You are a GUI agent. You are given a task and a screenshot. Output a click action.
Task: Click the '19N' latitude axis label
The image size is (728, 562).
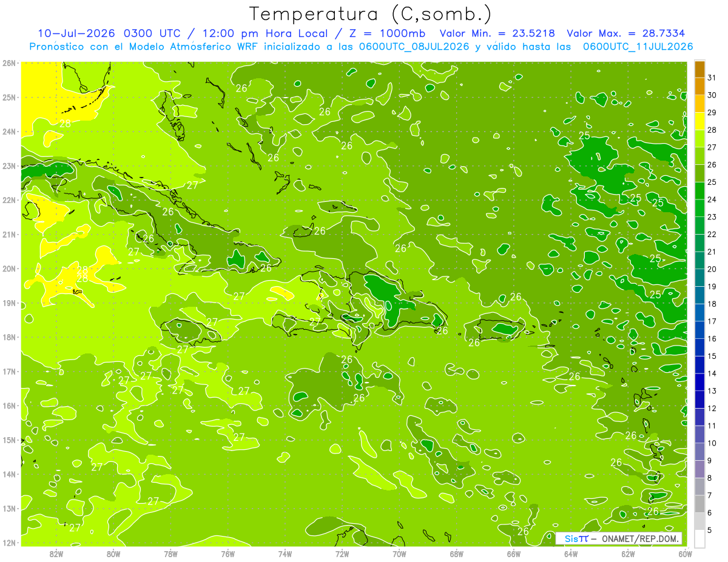click(x=8, y=303)
